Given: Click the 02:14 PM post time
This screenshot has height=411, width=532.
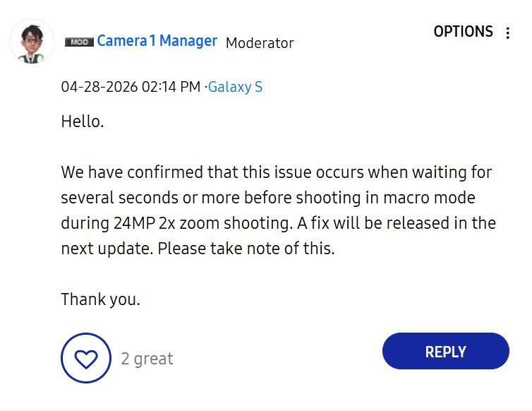Looking at the screenshot, I should (171, 87).
